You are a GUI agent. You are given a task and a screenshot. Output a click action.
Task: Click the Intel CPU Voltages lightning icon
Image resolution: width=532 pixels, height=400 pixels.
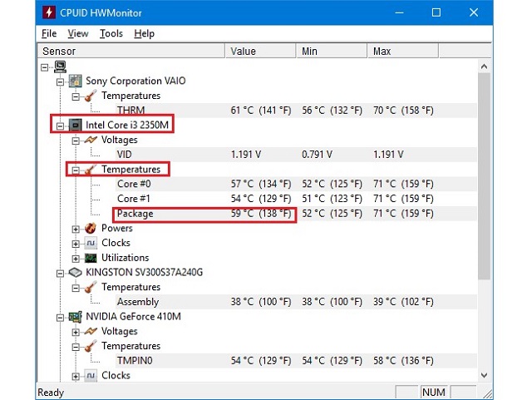tap(91, 140)
